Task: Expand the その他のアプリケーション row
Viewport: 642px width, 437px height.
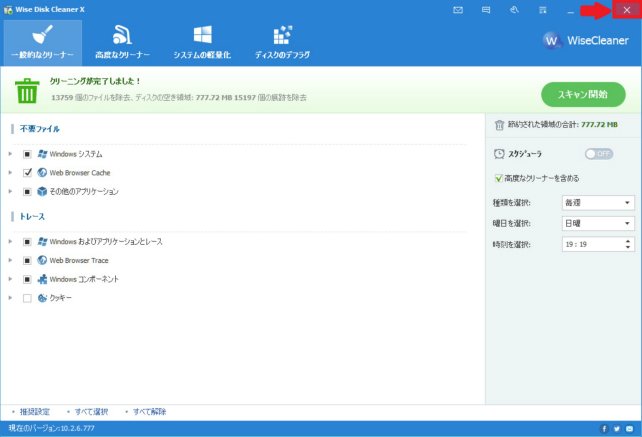Action: coord(10,192)
